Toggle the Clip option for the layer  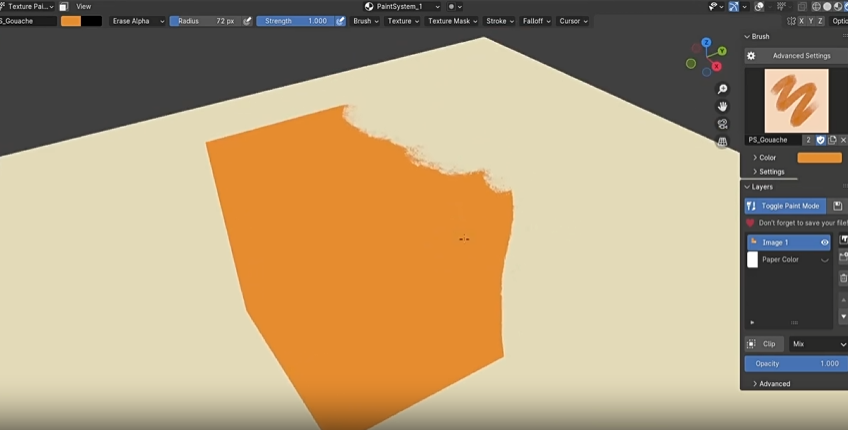(x=764, y=344)
